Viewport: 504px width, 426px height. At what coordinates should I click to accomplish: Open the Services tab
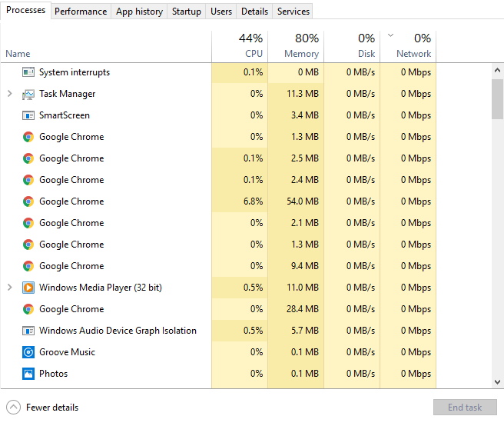pos(293,12)
